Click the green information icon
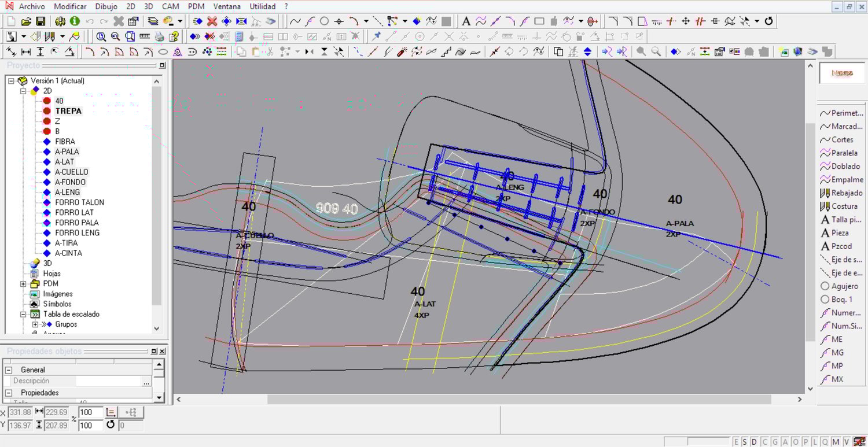Image resolution: width=868 pixels, height=447 pixels. coord(75,21)
